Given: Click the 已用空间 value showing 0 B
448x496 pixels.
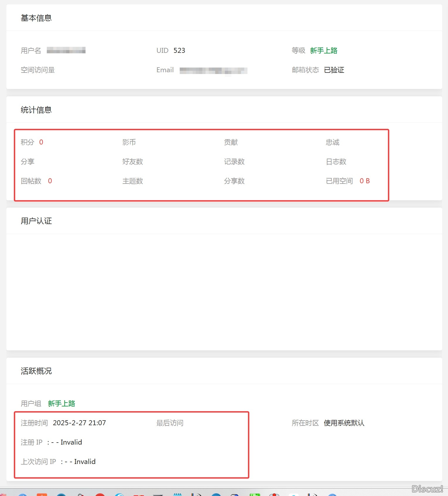Looking at the screenshot, I should point(365,181).
